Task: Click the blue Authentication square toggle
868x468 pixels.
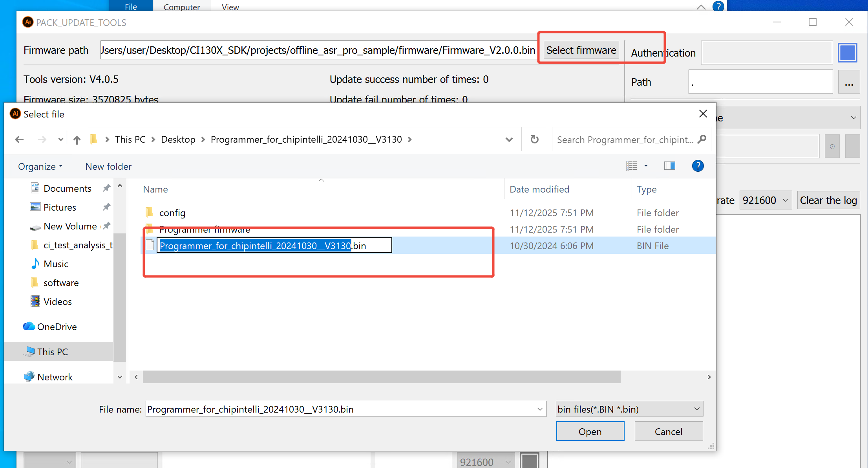Action: 847,52
